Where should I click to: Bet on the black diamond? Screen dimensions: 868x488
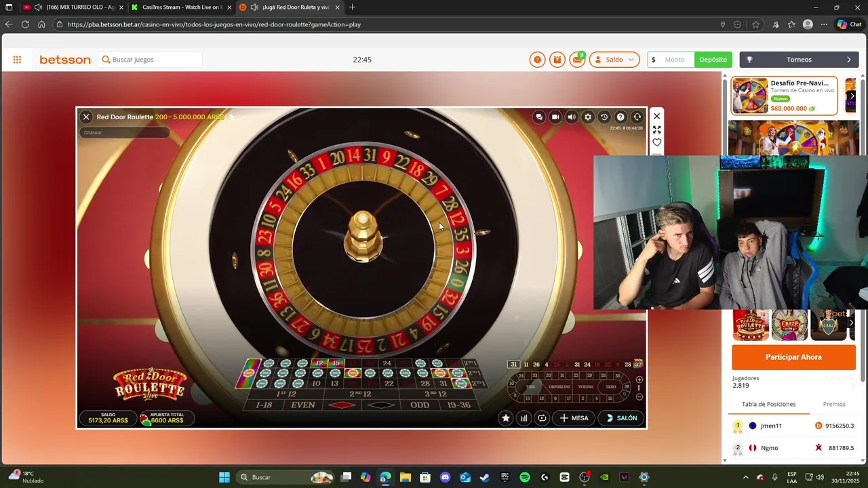tap(380, 405)
